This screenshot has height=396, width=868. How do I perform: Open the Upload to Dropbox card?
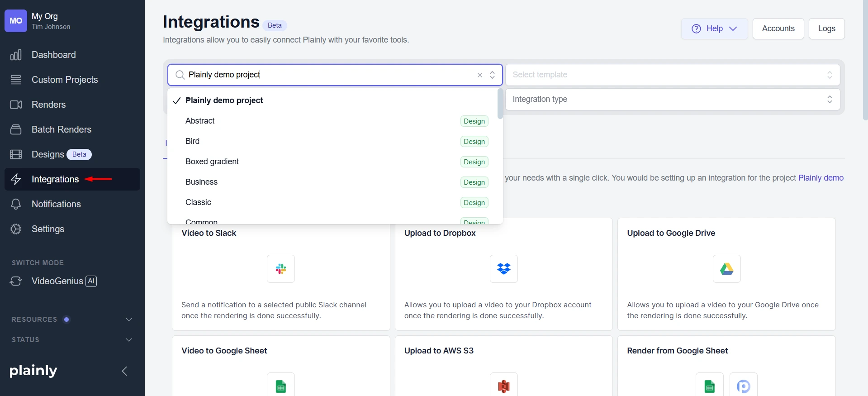(x=503, y=274)
